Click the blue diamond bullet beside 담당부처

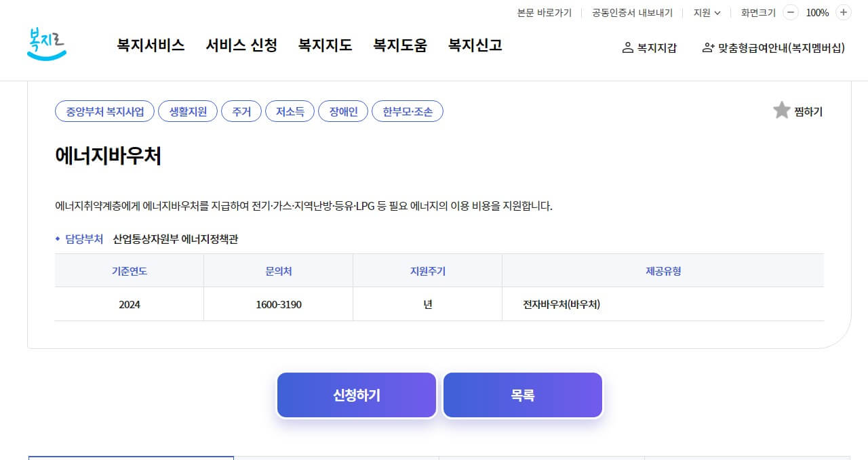[x=57, y=238]
